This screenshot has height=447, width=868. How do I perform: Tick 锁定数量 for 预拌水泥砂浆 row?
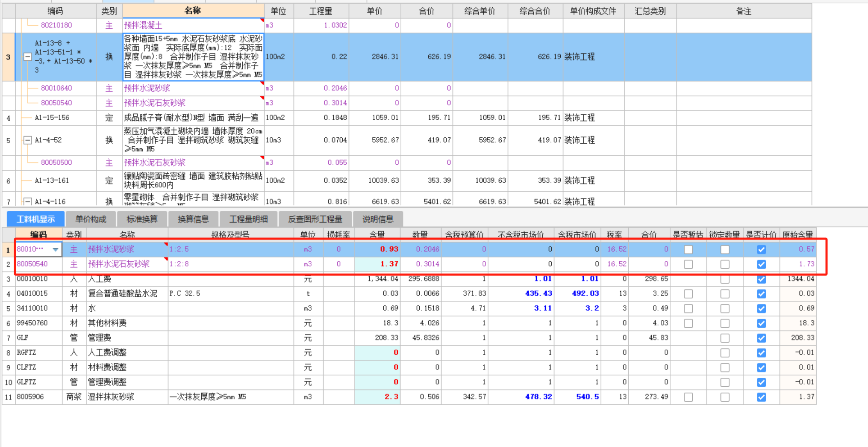[725, 249]
